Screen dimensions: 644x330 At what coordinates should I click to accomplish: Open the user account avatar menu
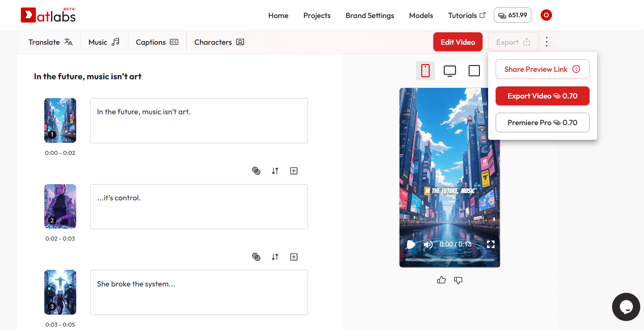[546, 15]
